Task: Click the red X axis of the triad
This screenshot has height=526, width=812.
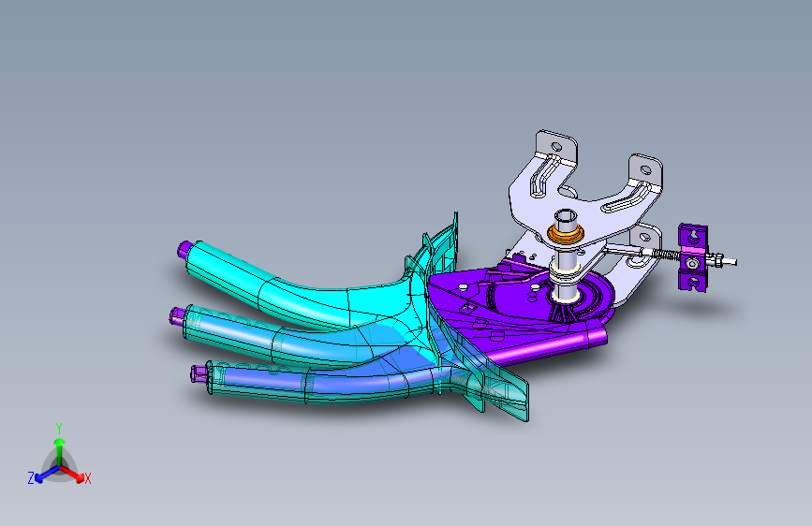Action: (x=74, y=474)
